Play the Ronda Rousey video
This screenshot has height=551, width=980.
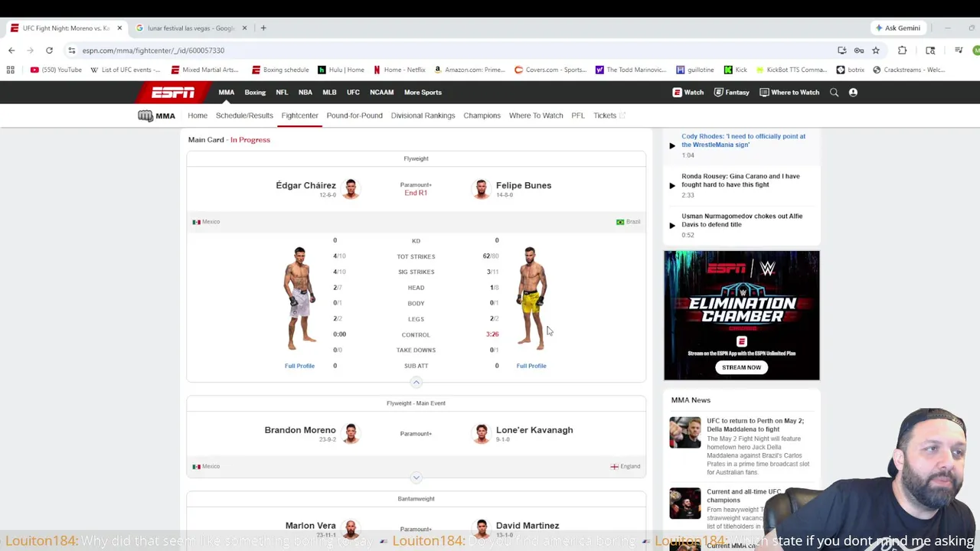pos(672,185)
